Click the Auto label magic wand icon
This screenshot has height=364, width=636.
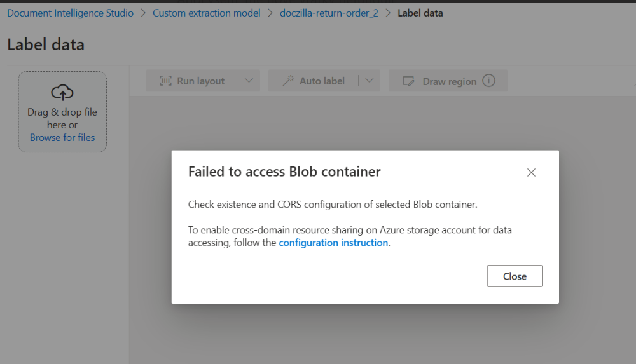point(288,81)
